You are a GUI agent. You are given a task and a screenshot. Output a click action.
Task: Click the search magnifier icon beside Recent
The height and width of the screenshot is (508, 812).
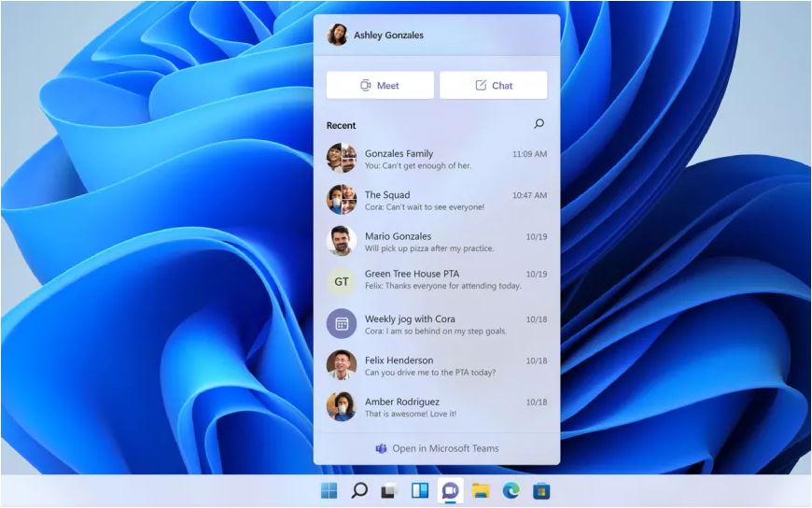539,124
